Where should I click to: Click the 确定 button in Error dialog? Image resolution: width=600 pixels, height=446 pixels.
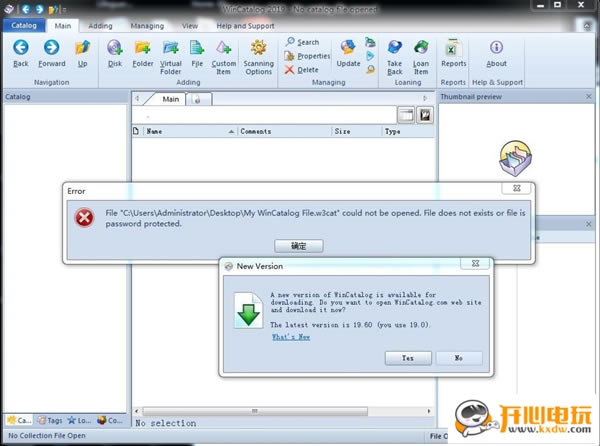click(x=298, y=246)
